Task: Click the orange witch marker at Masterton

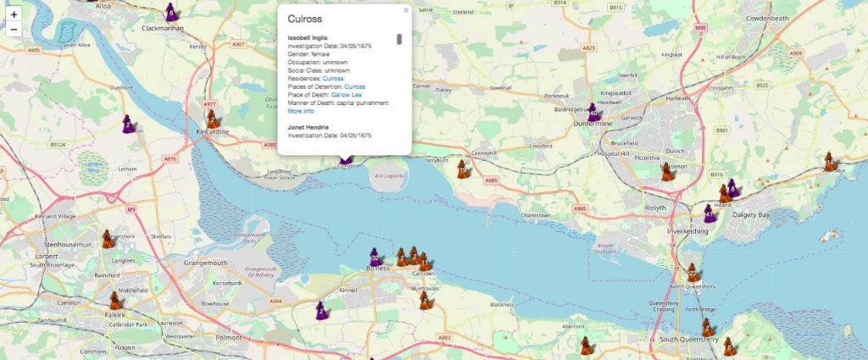Action: click(668, 172)
